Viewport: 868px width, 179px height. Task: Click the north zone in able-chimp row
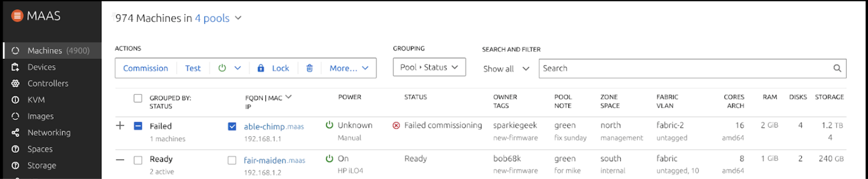pos(610,125)
